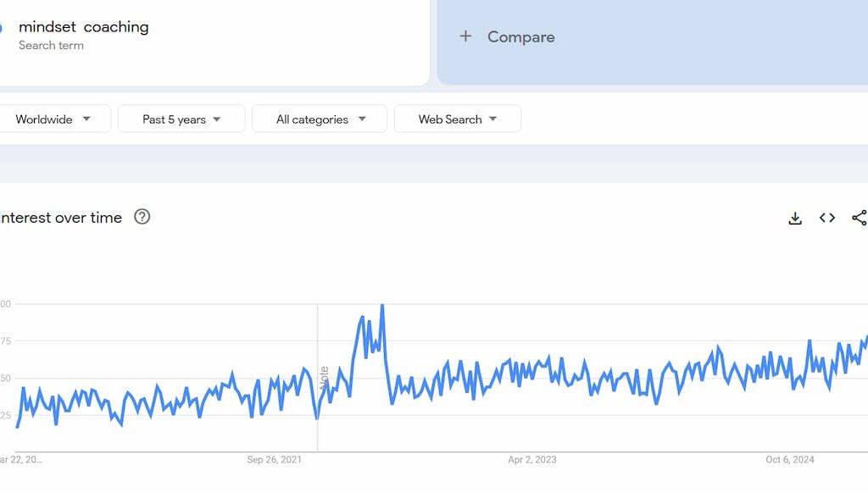This screenshot has height=493, width=868.
Task: Open the Past 5 years dropdown
Action: [181, 119]
